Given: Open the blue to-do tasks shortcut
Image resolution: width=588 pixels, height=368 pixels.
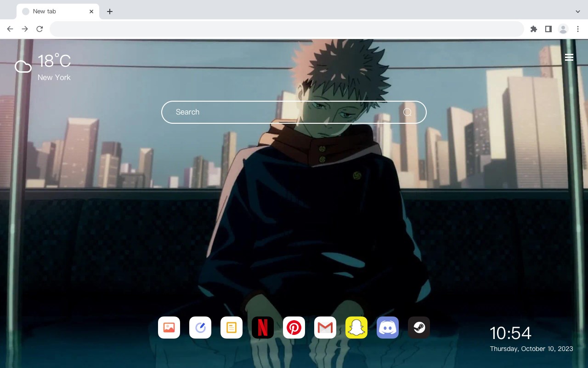Looking at the screenshot, I should click(x=200, y=328).
